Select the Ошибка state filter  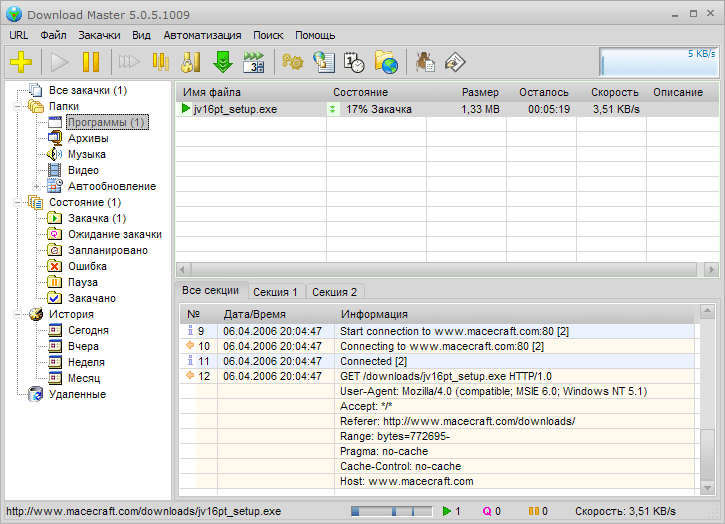pyautogui.click(x=87, y=266)
